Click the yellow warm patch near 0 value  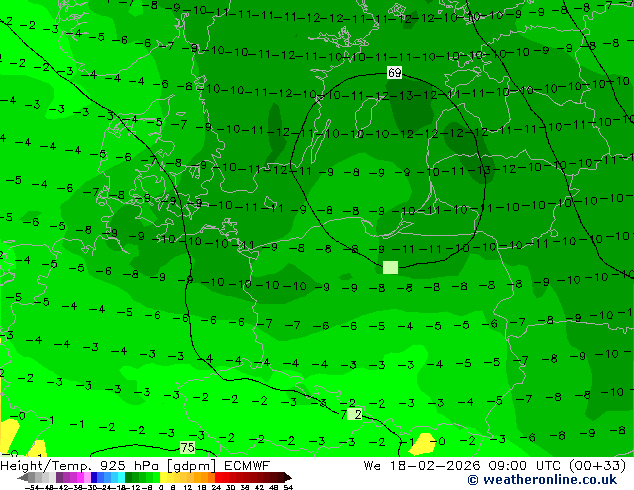(424, 443)
